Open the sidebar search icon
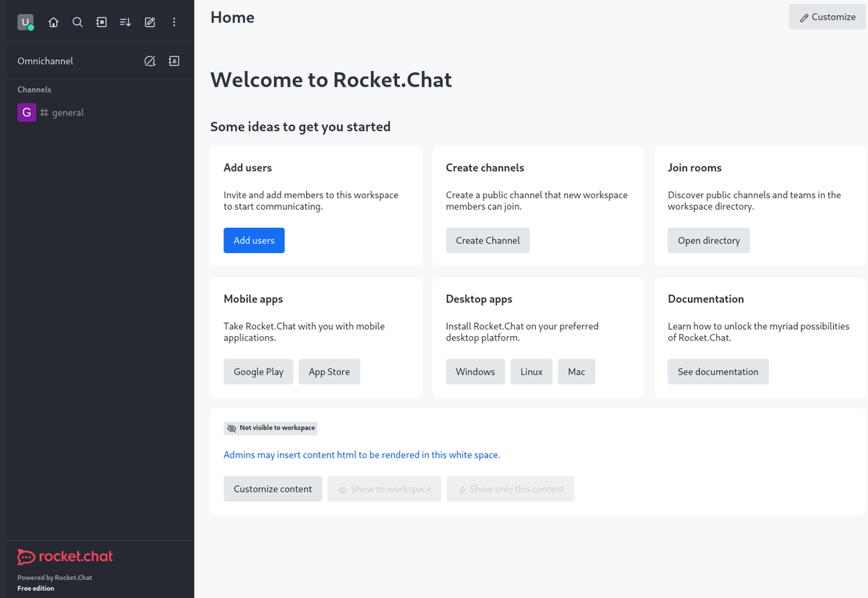Image resolution: width=868 pixels, height=598 pixels. [x=77, y=22]
